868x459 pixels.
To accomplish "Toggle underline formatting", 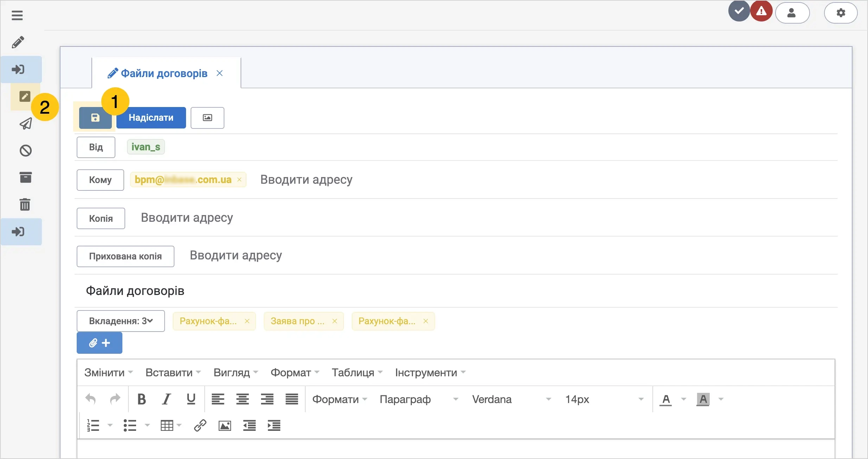I will click(191, 399).
